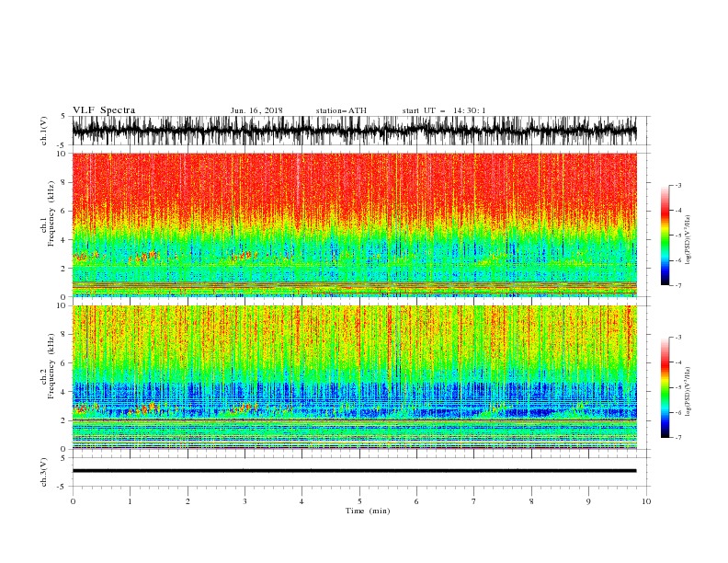Click time axis tick label "5"

click(x=359, y=501)
